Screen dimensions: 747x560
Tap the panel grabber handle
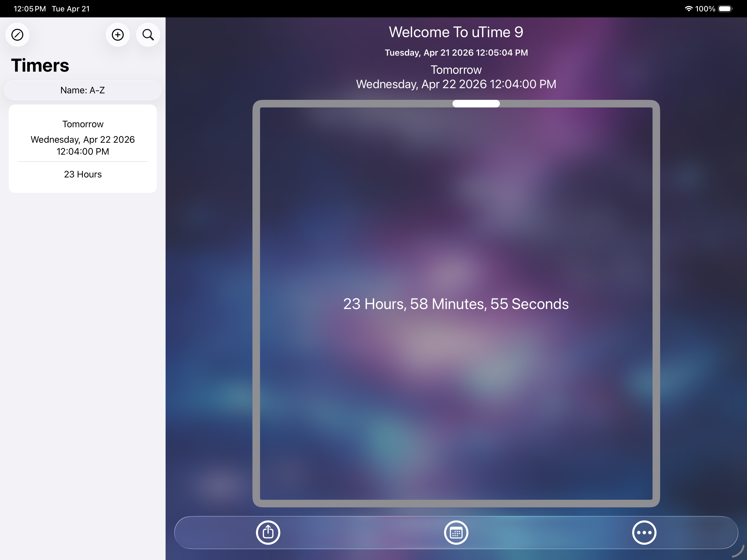pyautogui.click(x=476, y=103)
